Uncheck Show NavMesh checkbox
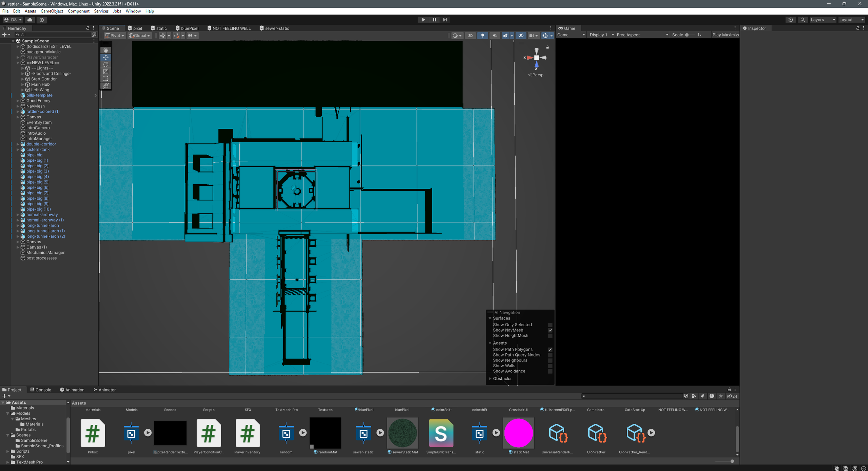Viewport: 868px width, 471px height. tap(550, 330)
